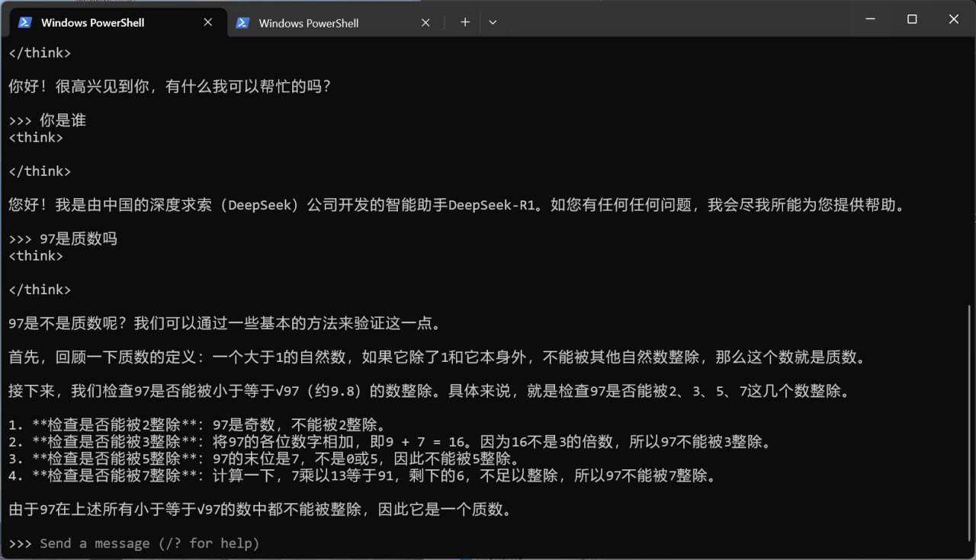
Task: Click the topmost '</think>' tag line
Action: tap(40, 53)
